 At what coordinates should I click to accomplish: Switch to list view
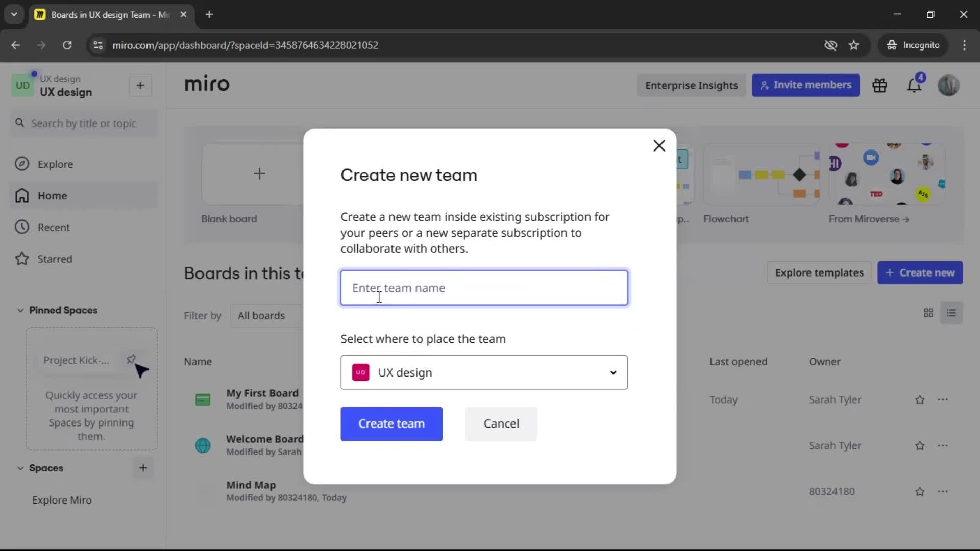coord(951,313)
